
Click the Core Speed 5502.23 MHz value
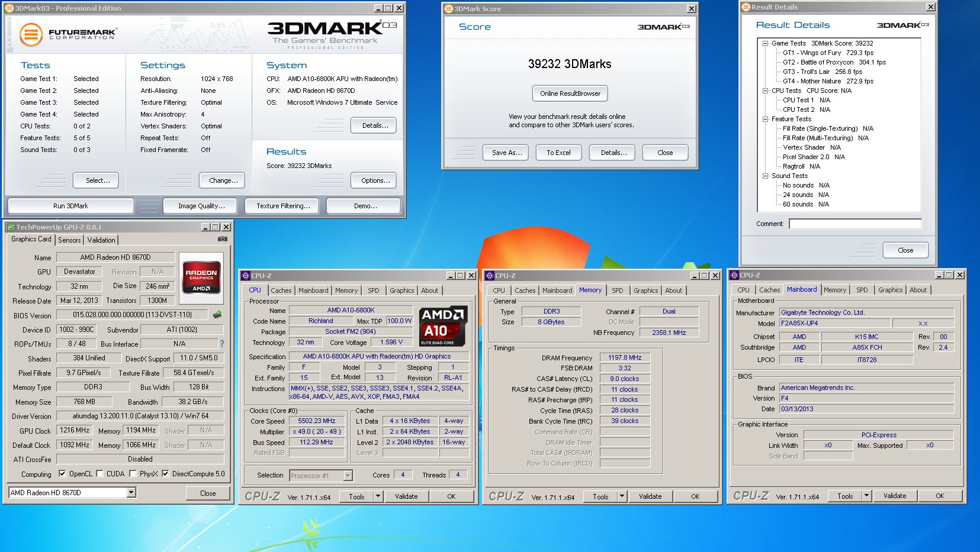[x=317, y=421]
